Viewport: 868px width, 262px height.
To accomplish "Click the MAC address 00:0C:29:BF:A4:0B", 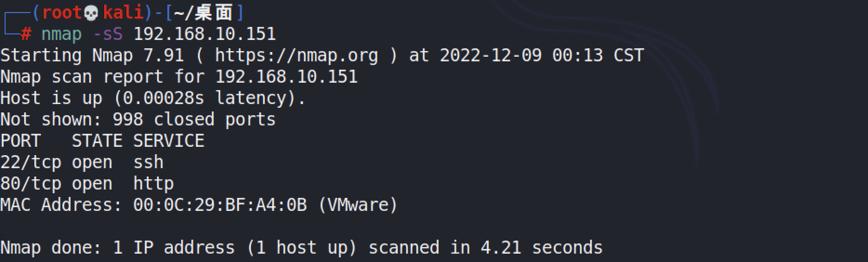I will pos(220,205).
